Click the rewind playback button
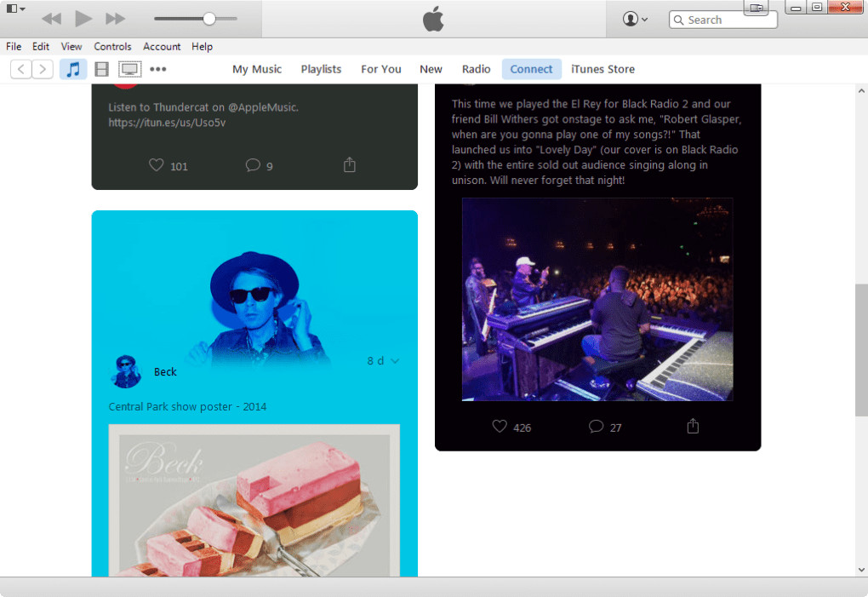Screen dimensions: 868x597 tap(51, 19)
